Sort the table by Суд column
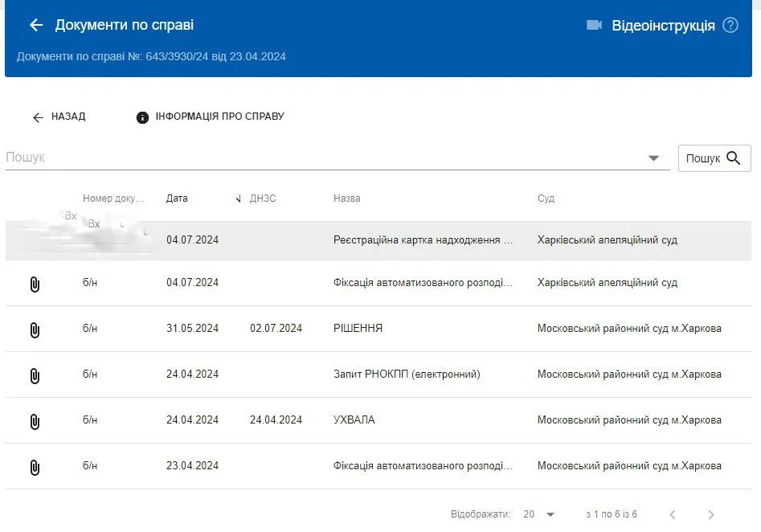Image resolution: width=761 pixels, height=532 pixels. pyautogui.click(x=546, y=198)
